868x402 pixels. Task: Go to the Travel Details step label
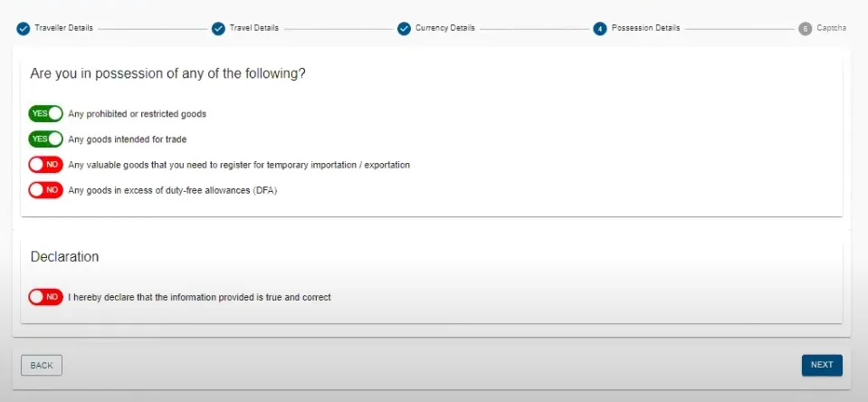point(254,28)
